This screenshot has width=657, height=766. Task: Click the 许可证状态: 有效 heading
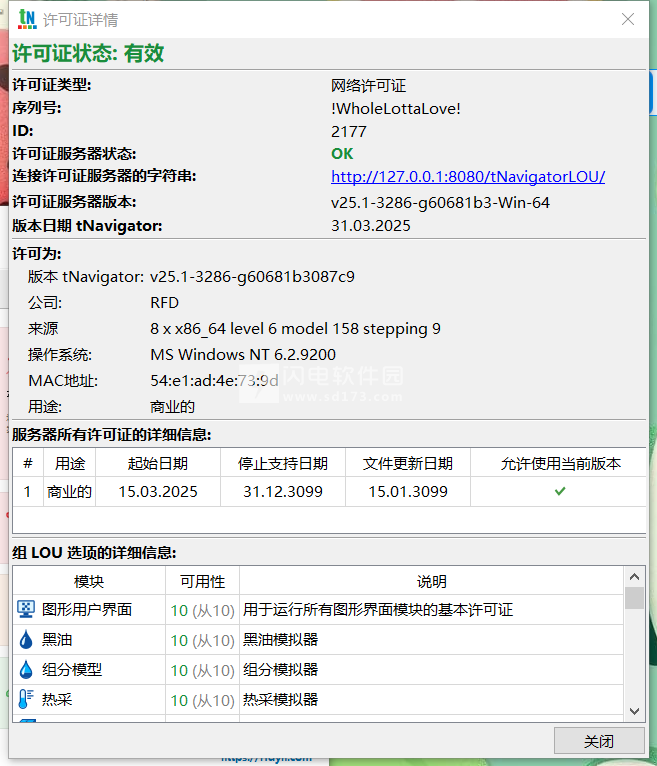[x=88, y=53]
